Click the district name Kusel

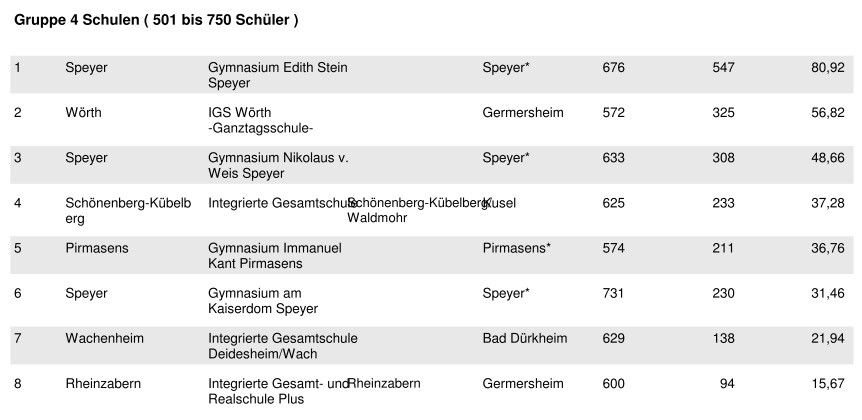pyautogui.click(x=500, y=203)
